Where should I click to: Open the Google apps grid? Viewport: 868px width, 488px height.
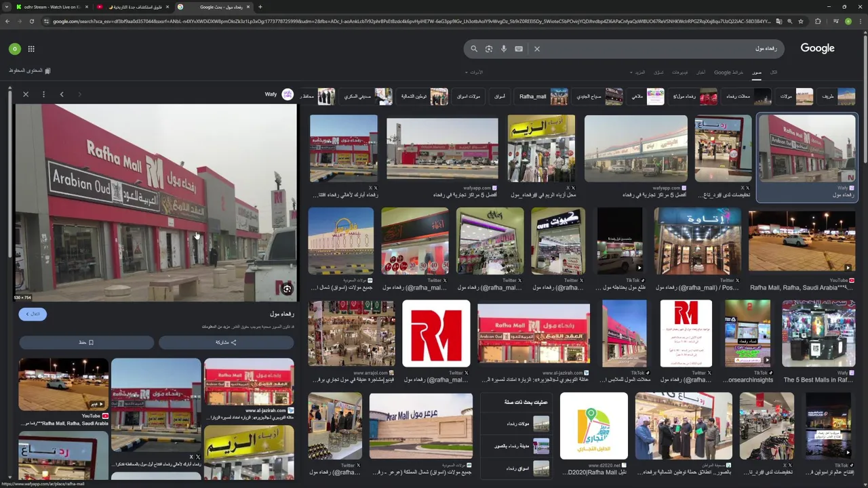tap(31, 49)
